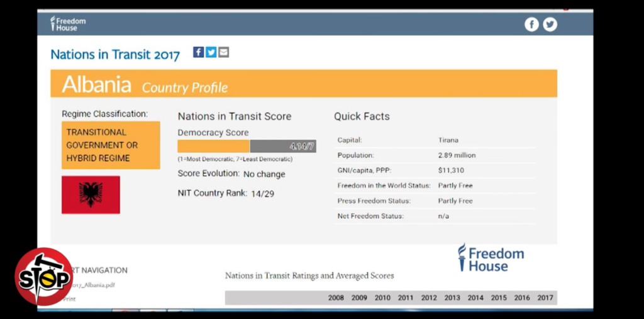Image resolution: width=644 pixels, height=319 pixels.
Task: Click the Capital: label in Quick Facts
Action: [350, 140]
